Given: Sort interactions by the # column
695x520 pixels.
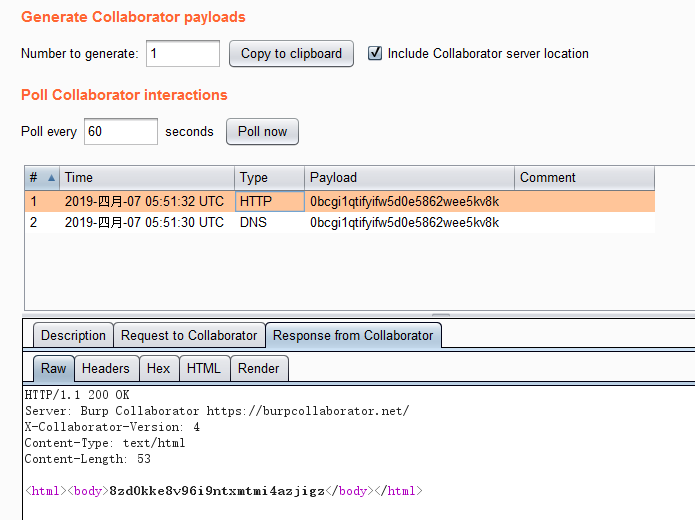Looking at the screenshot, I should (x=41, y=178).
